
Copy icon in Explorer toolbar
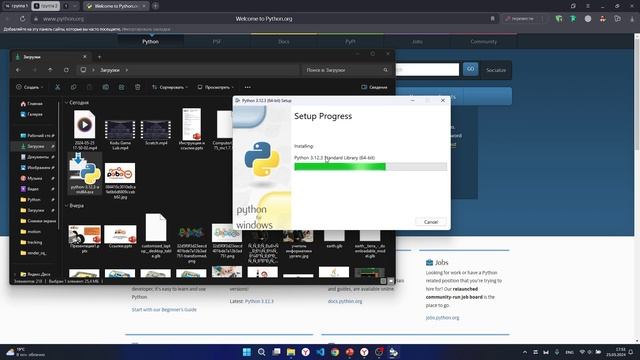tap(73, 87)
